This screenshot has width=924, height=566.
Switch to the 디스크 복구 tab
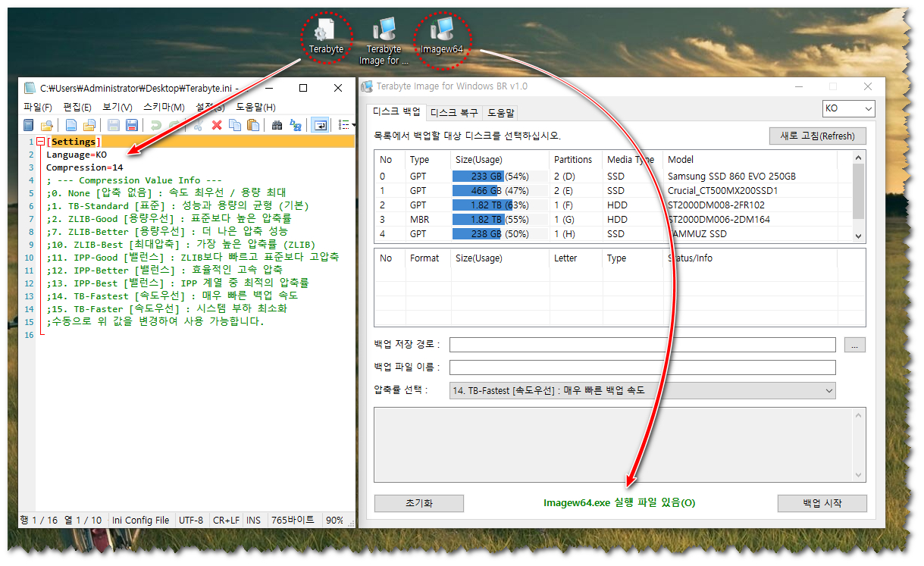tap(454, 112)
